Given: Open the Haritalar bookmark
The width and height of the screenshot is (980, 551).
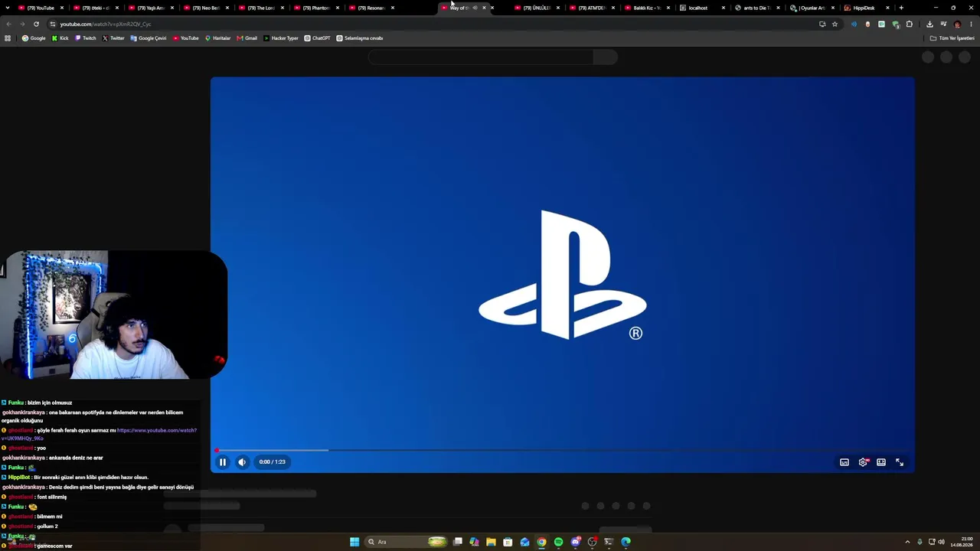Looking at the screenshot, I should (x=217, y=38).
